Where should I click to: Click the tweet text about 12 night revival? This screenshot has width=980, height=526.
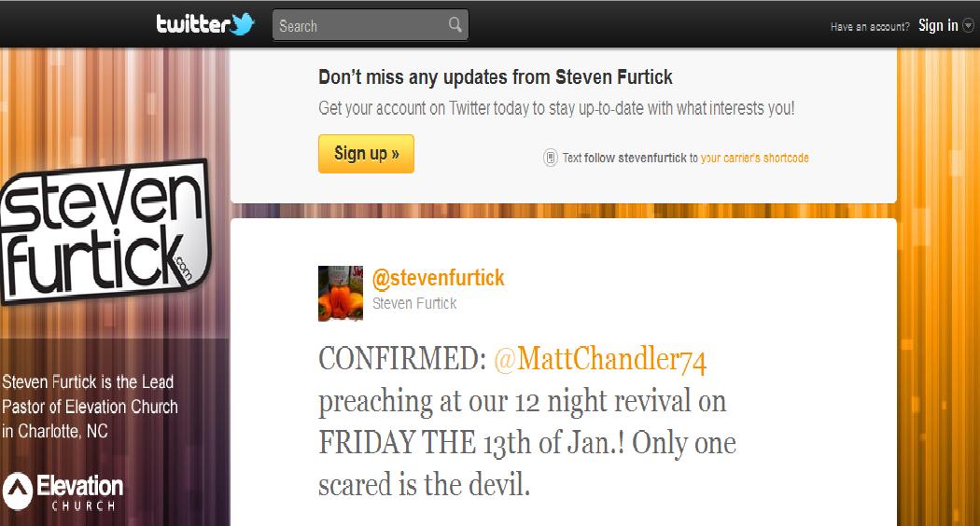coord(527,422)
